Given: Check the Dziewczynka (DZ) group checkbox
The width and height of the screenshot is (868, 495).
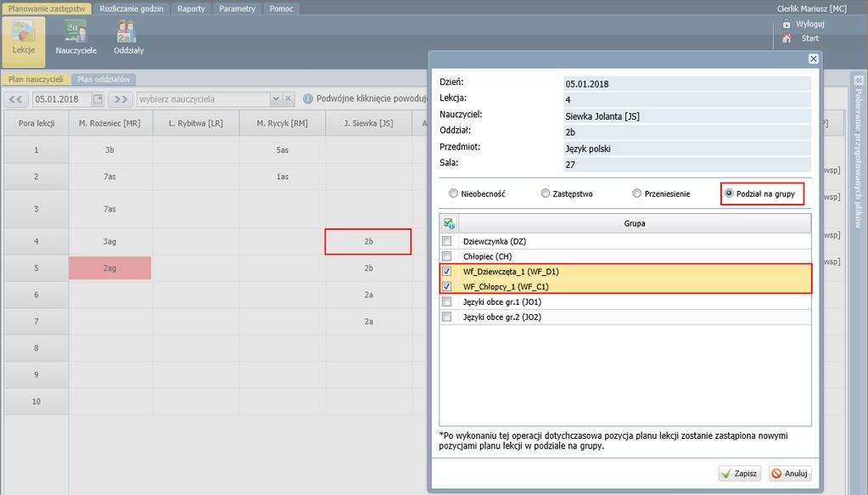Looking at the screenshot, I should click(x=447, y=241).
